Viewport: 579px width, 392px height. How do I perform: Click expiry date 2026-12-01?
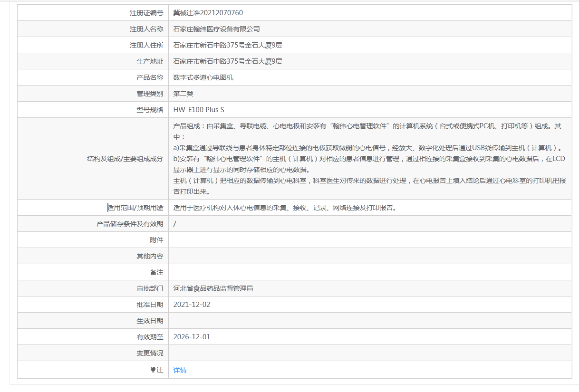[x=192, y=337]
